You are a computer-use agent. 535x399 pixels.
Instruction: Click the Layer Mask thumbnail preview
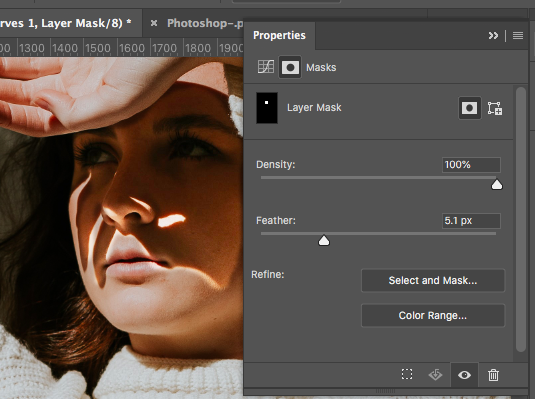tap(267, 108)
